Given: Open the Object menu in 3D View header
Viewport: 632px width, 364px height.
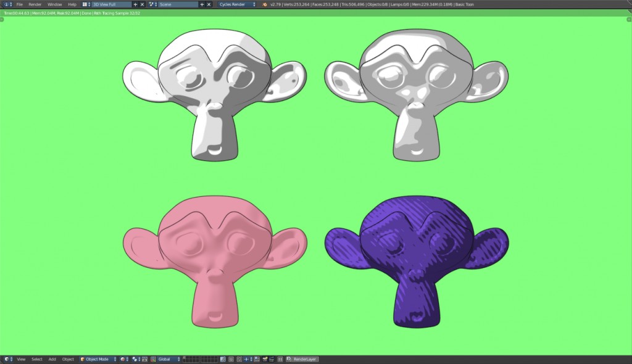Looking at the screenshot, I should pyautogui.click(x=68, y=359).
